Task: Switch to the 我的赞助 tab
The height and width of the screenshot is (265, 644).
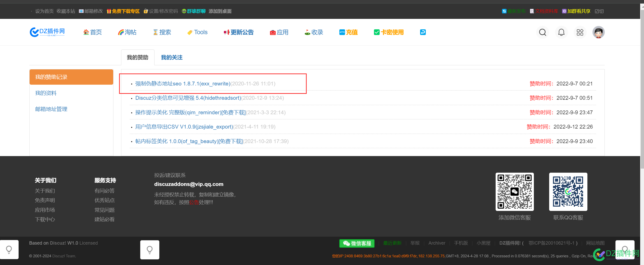Action: coord(138,57)
